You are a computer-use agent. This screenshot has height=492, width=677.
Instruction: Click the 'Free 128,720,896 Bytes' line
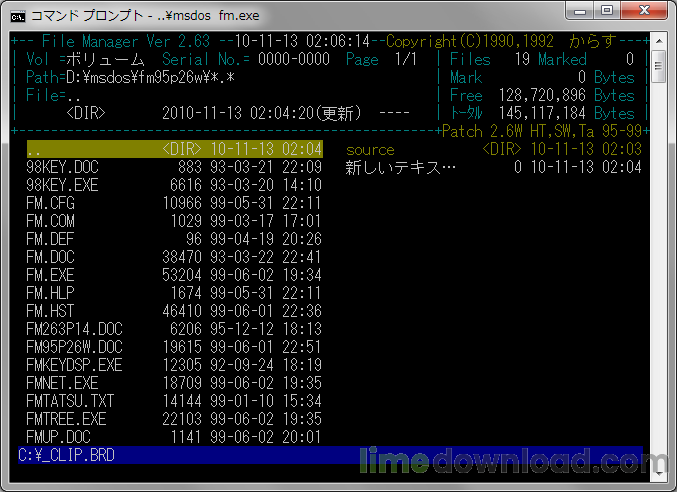point(542,95)
